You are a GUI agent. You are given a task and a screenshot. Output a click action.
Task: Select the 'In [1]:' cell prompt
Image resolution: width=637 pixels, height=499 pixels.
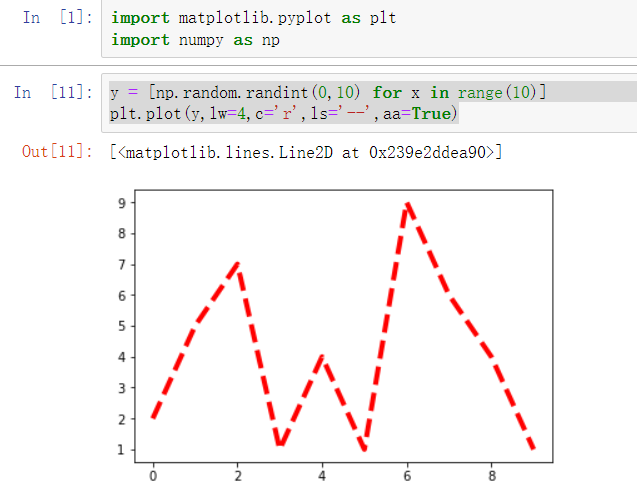[x=58, y=17]
